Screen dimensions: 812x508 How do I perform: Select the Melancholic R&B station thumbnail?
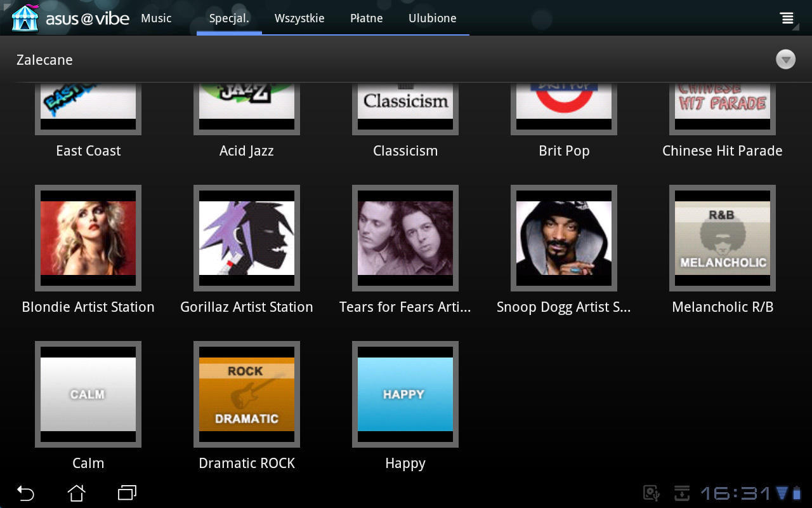point(723,238)
